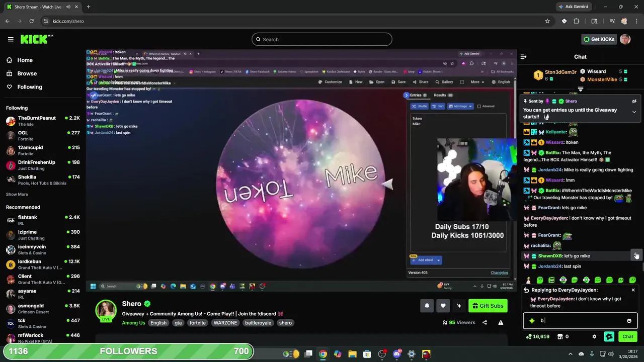Expand pinned message chevron
This screenshot has width=644, height=362.
point(634,112)
